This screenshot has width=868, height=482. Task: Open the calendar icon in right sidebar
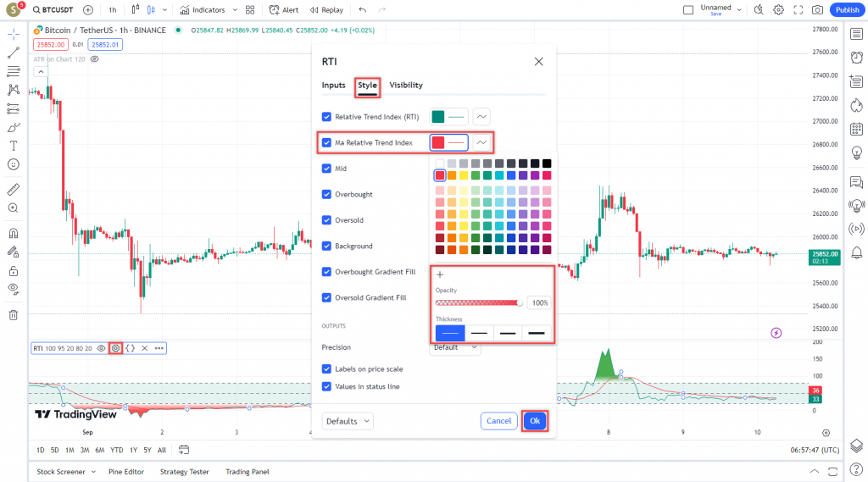tap(856, 129)
